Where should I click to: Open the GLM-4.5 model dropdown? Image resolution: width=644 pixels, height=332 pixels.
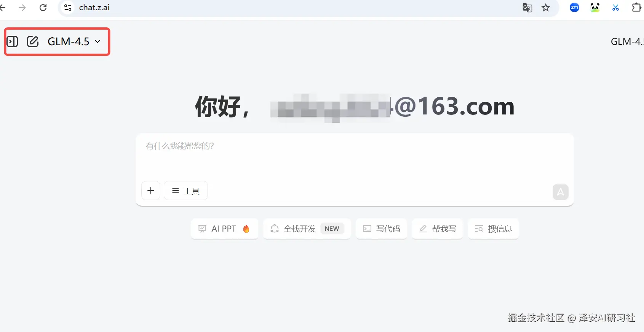pos(74,41)
